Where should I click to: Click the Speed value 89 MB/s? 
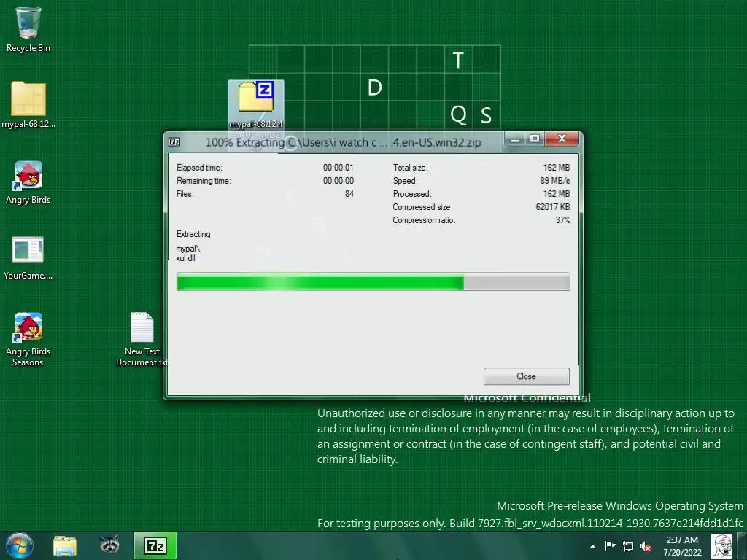(555, 181)
